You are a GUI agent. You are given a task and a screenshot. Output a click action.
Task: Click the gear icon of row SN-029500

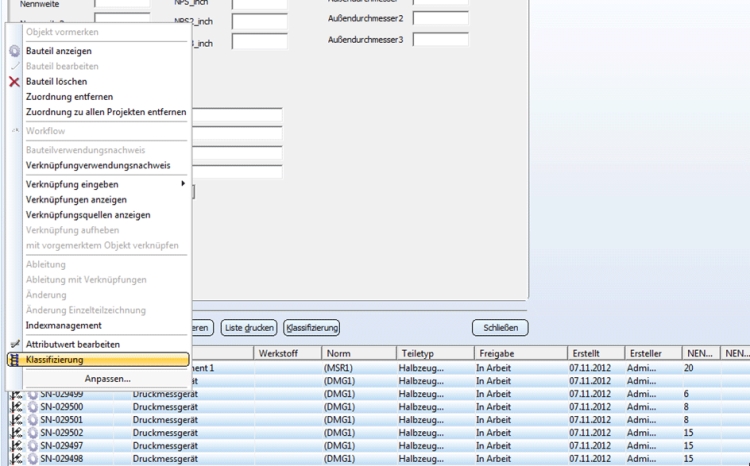click(x=33, y=407)
